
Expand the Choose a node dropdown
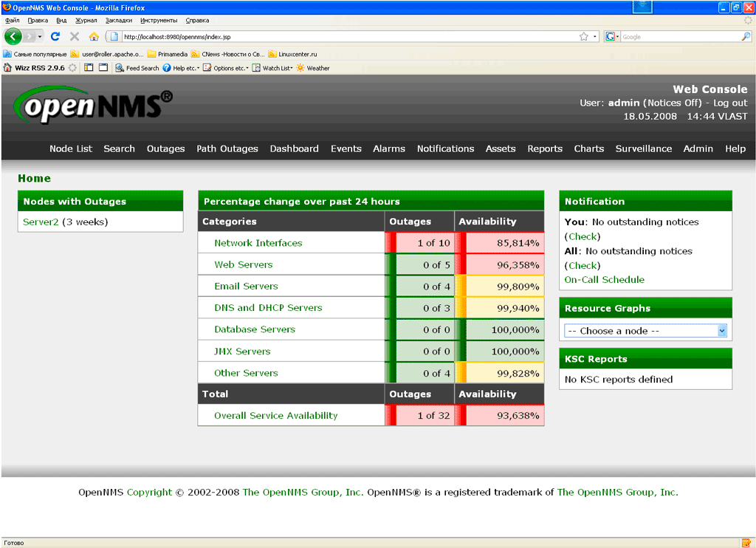(x=721, y=331)
